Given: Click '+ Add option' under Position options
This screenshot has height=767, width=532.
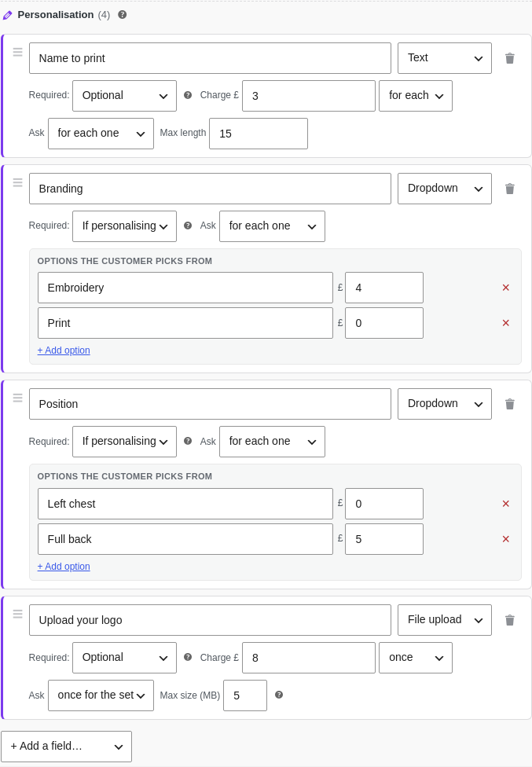Looking at the screenshot, I should pyautogui.click(x=64, y=567).
